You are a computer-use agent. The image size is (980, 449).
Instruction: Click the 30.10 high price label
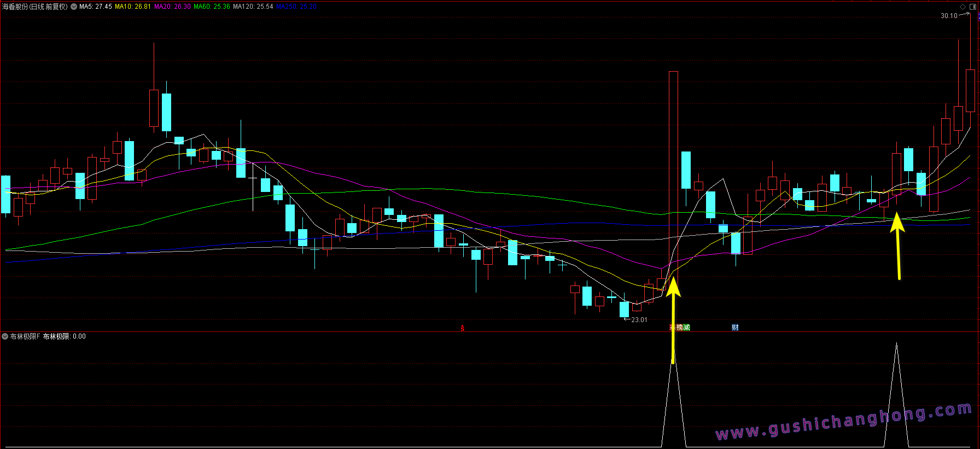[x=949, y=16]
